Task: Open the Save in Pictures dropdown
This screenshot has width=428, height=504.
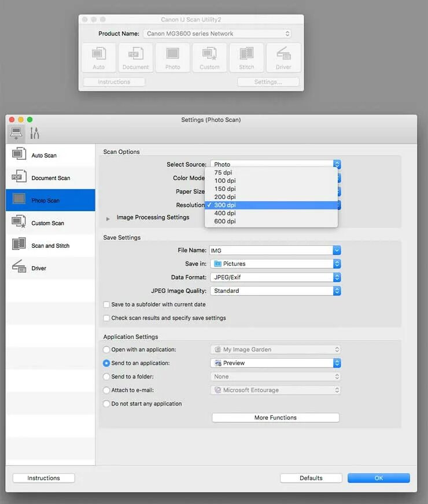Action: click(x=275, y=263)
